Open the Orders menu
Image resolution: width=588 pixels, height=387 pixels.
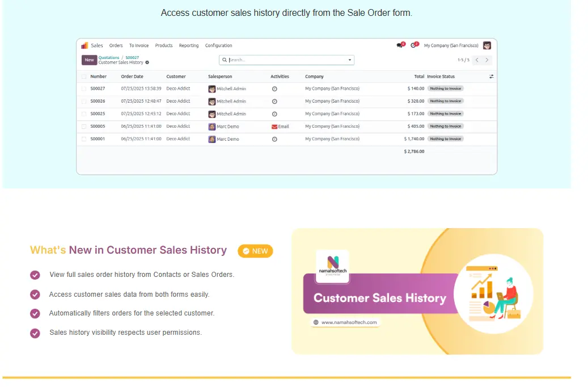coord(116,45)
